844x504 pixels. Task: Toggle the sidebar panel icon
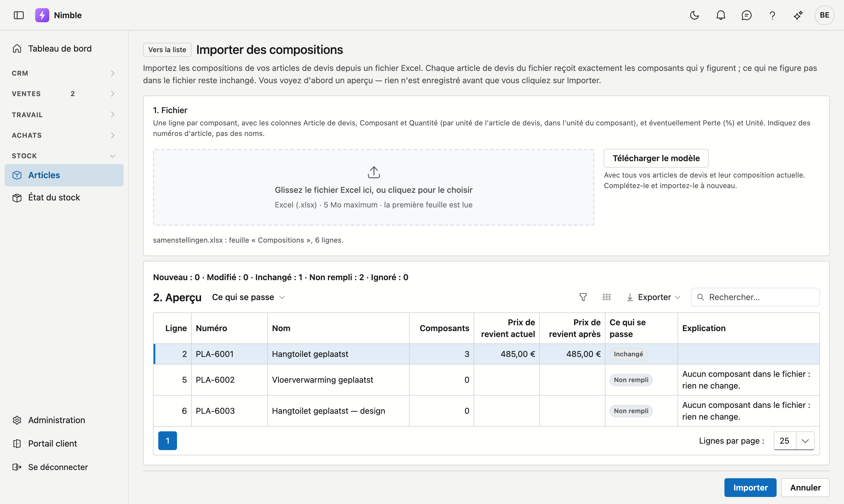pyautogui.click(x=19, y=15)
